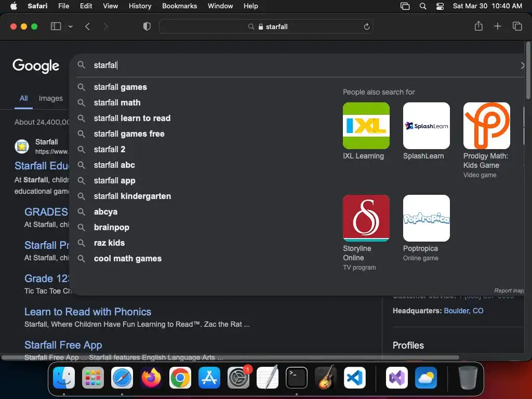The height and width of the screenshot is (399, 532).
Task: Open the Share sheet in Safari
Action: [478, 26]
